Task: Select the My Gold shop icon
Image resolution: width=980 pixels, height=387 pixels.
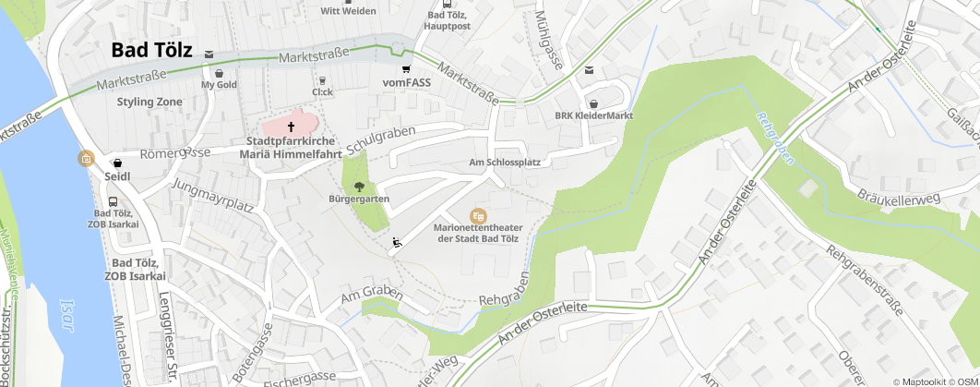Action: [x=219, y=73]
